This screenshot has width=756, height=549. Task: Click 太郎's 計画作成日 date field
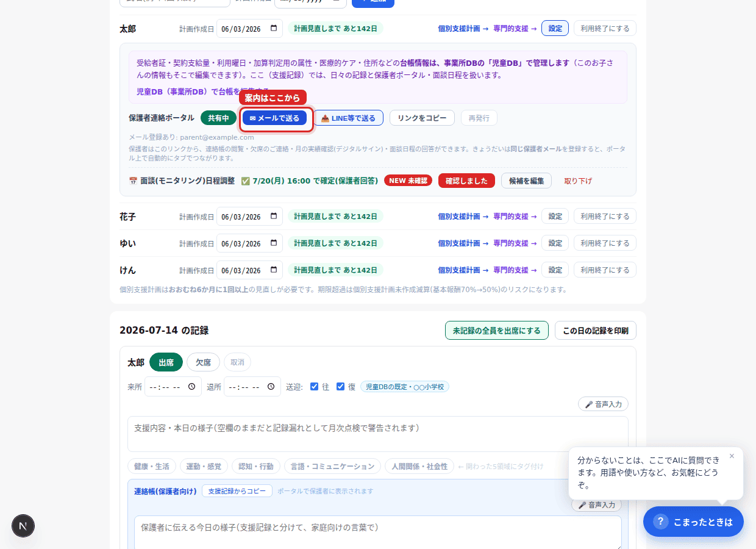249,28
